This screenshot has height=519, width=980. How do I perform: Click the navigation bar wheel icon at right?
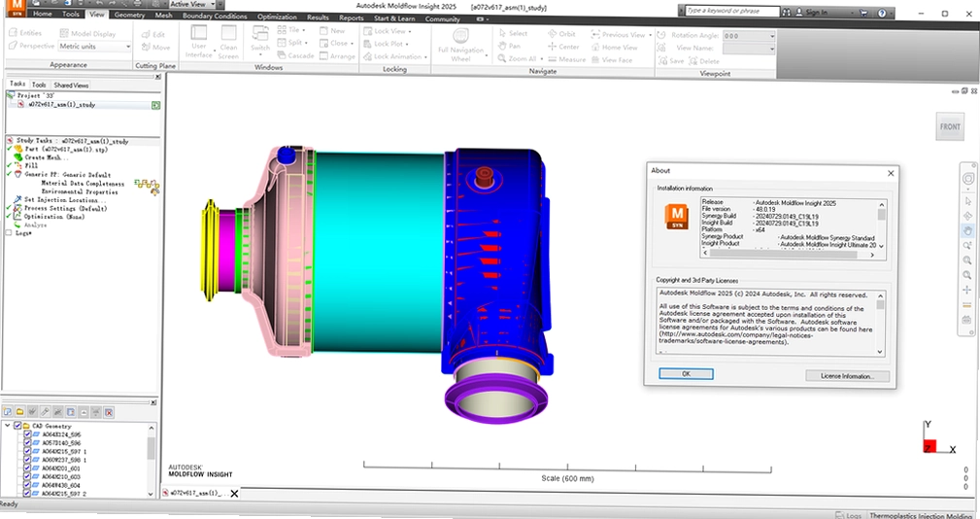pos(967,179)
